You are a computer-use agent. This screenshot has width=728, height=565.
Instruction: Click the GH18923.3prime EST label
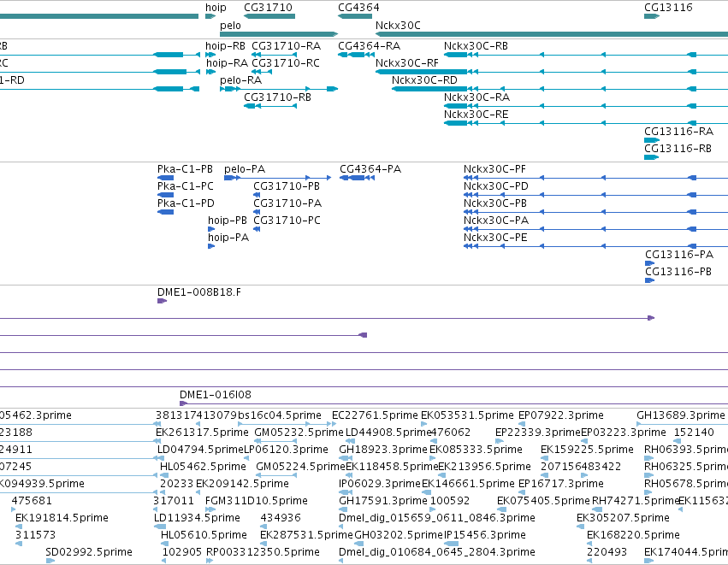pyautogui.click(x=383, y=450)
